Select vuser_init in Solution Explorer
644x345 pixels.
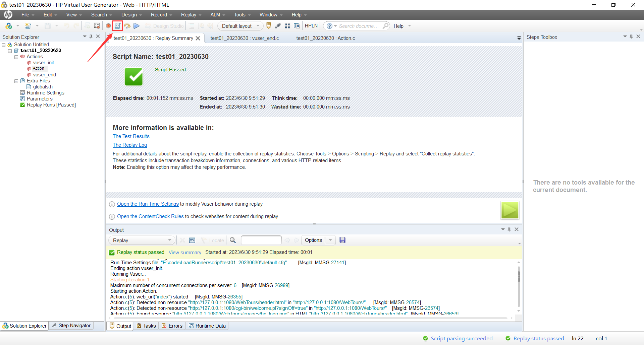coord(43,63)
